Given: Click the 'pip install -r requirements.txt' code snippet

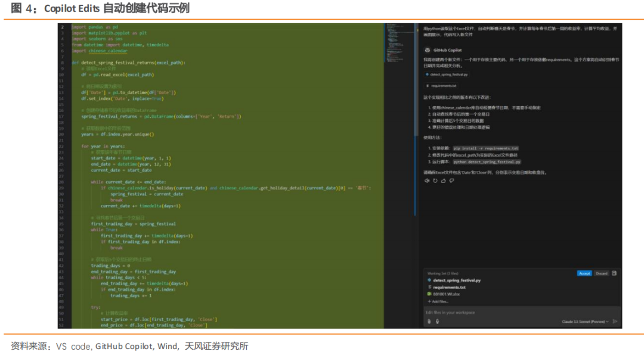Looking at the screenshot, I should 486,148.
